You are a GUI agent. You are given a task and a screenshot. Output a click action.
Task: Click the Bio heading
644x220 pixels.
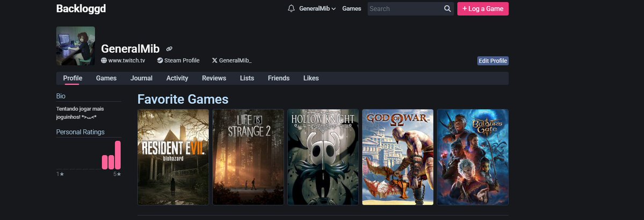tap(61, 96)
